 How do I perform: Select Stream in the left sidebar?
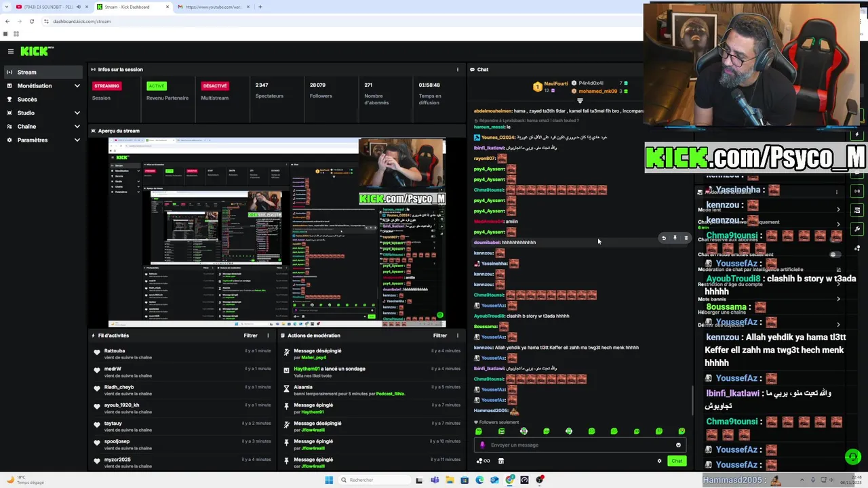[43, 73]
